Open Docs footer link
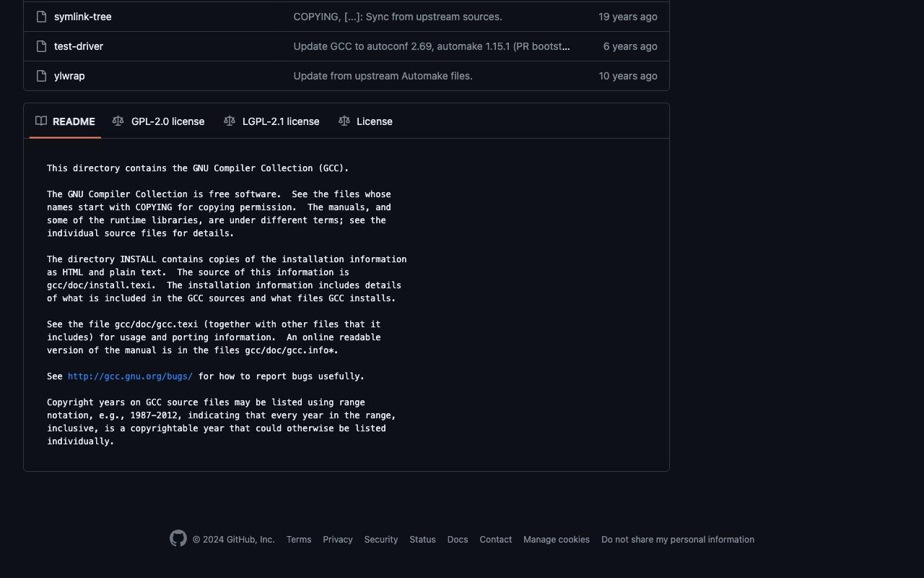 (x=458, y=540)
